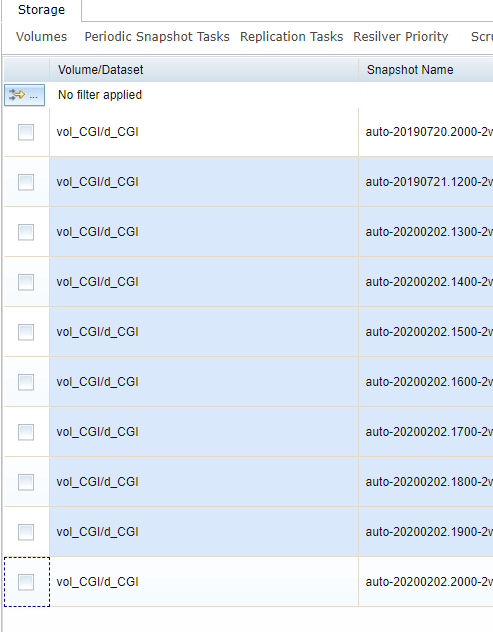This screenshot has height=632, width=493.
Task: Check the box for snapshot auto-20200202.1600
Action: 26,382
